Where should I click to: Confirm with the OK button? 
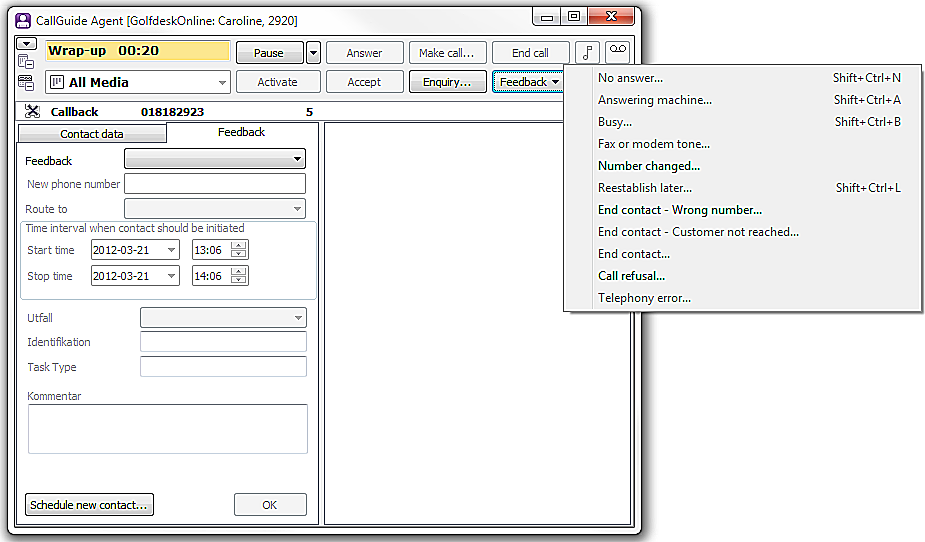coord(270,505)
